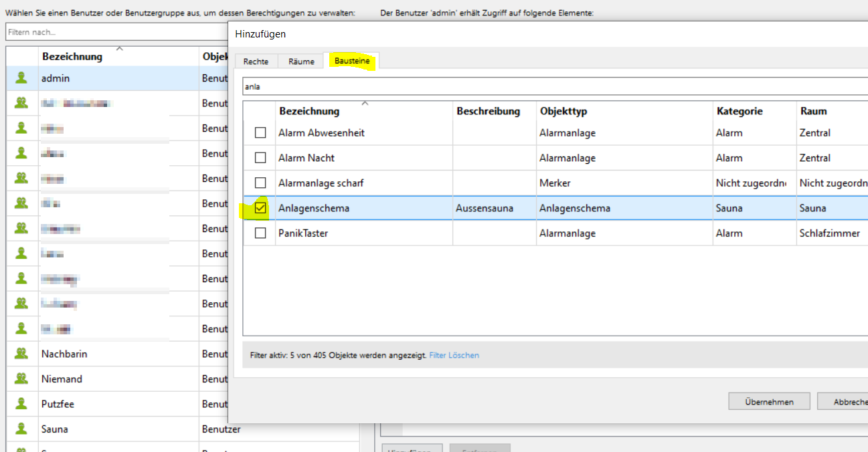Switch to the Rechte tab

click(x=256, y=62)
